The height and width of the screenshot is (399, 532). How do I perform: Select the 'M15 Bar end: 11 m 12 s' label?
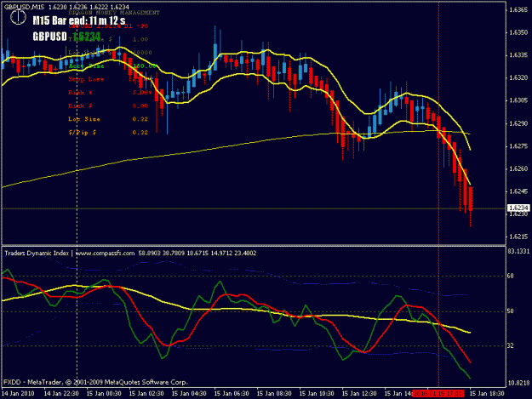(79, 20)
